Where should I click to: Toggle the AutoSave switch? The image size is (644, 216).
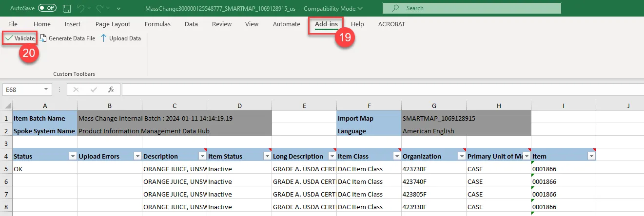pyautogui.click(x=47, y=8)
